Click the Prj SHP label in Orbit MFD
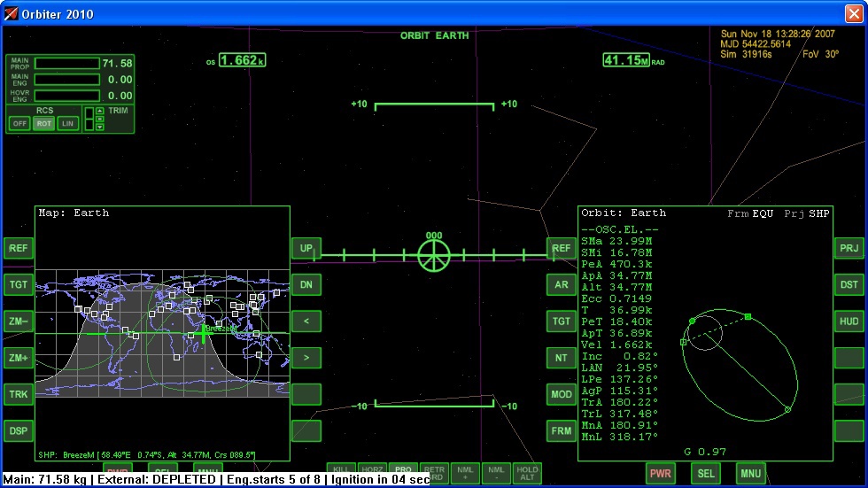 [807, 213]
